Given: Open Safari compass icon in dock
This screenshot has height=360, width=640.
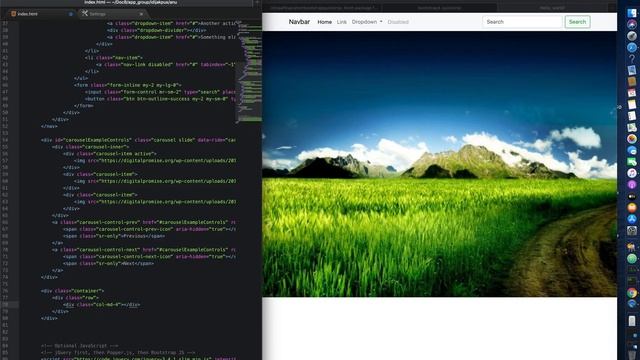Looking at the screenshot, I should tap(632, 47).
